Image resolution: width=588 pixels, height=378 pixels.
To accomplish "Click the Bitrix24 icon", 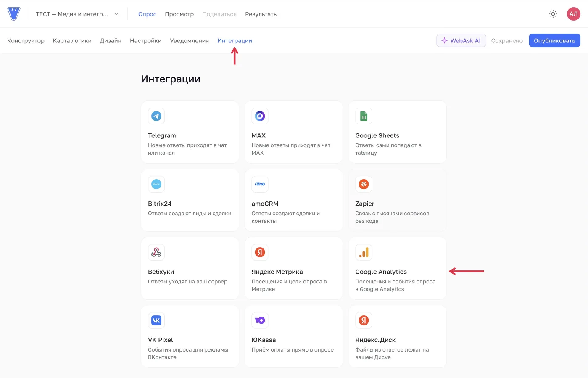I will (156, 184).
